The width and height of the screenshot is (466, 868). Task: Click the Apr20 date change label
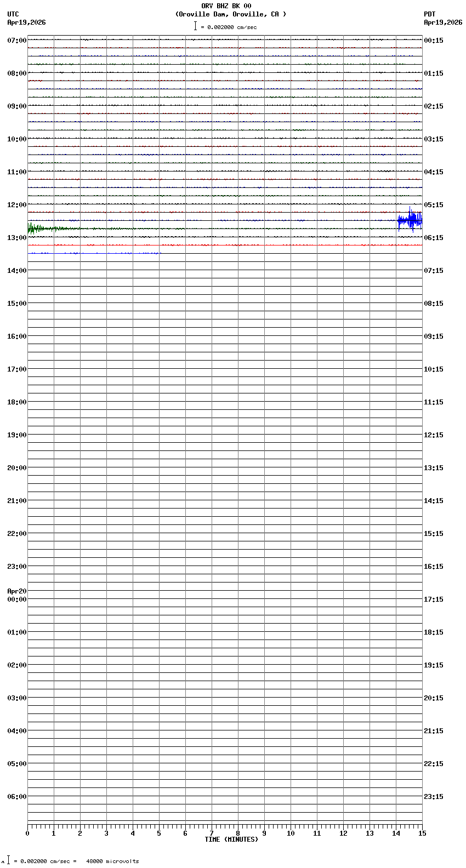[x=17, y=591]
